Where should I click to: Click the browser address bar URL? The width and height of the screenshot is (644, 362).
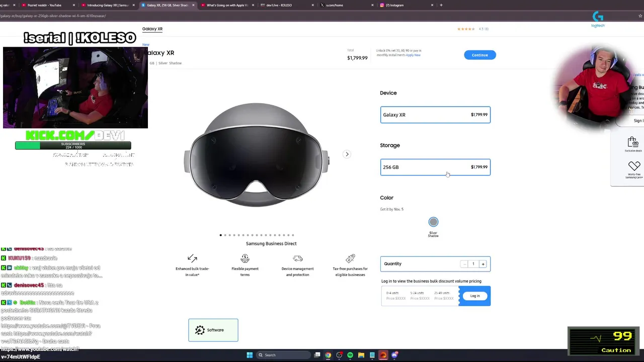[x=53, y=16]
